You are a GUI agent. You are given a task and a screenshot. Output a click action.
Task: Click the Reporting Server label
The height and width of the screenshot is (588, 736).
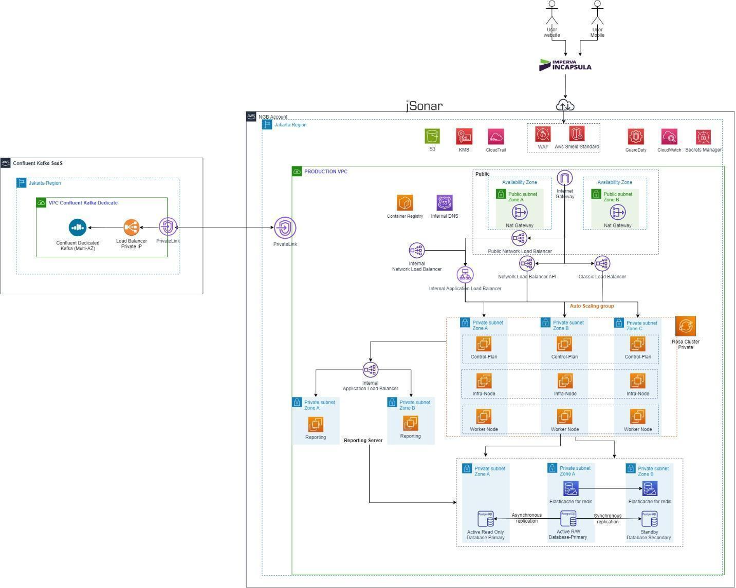pyautogui.click(x=363, y=439)
